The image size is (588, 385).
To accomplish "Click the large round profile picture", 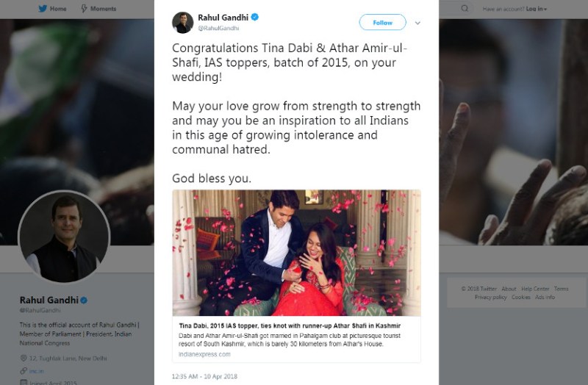I will (x=64, y=236).
